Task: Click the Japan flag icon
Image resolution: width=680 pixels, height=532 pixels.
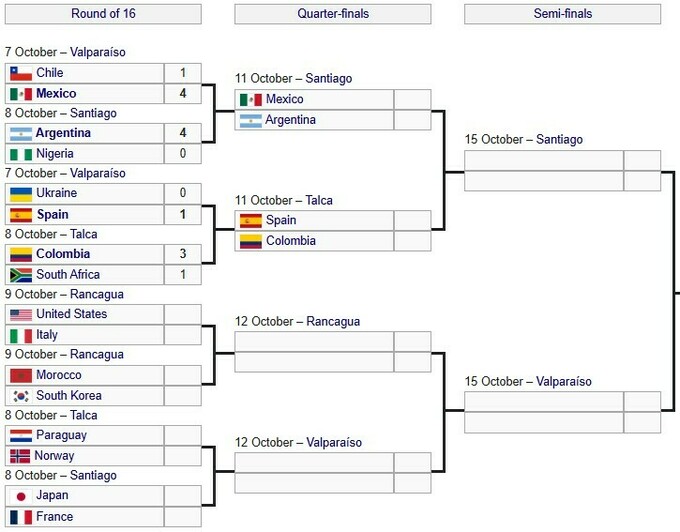Action: click(x=20, y=496)
